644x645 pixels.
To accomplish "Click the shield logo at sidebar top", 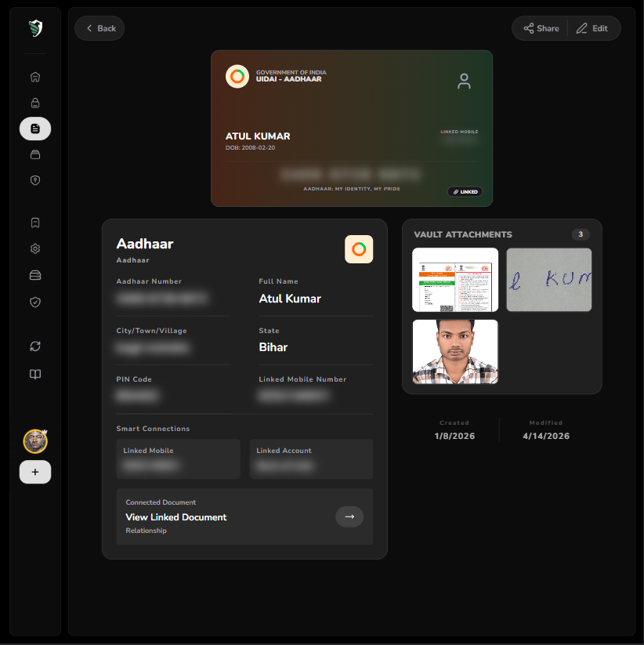I will tap(35, 28).
